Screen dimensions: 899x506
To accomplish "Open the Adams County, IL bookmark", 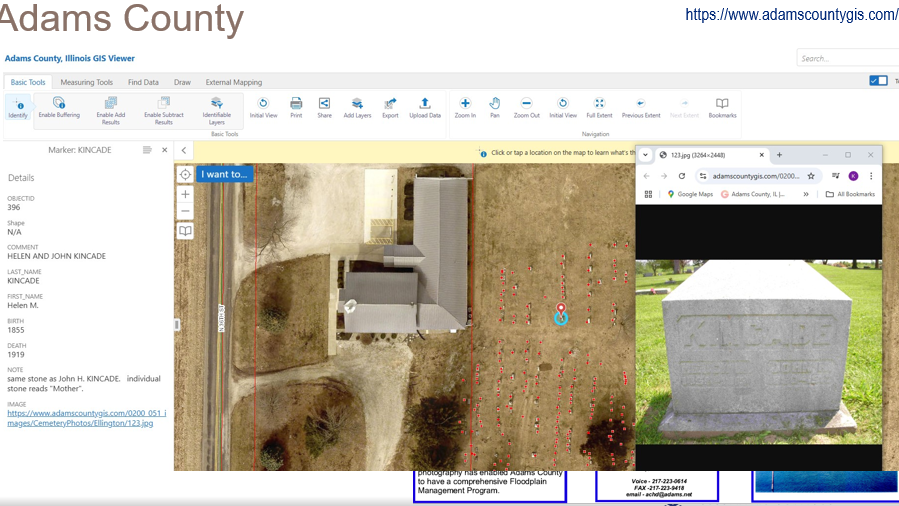I will [753, 194].
